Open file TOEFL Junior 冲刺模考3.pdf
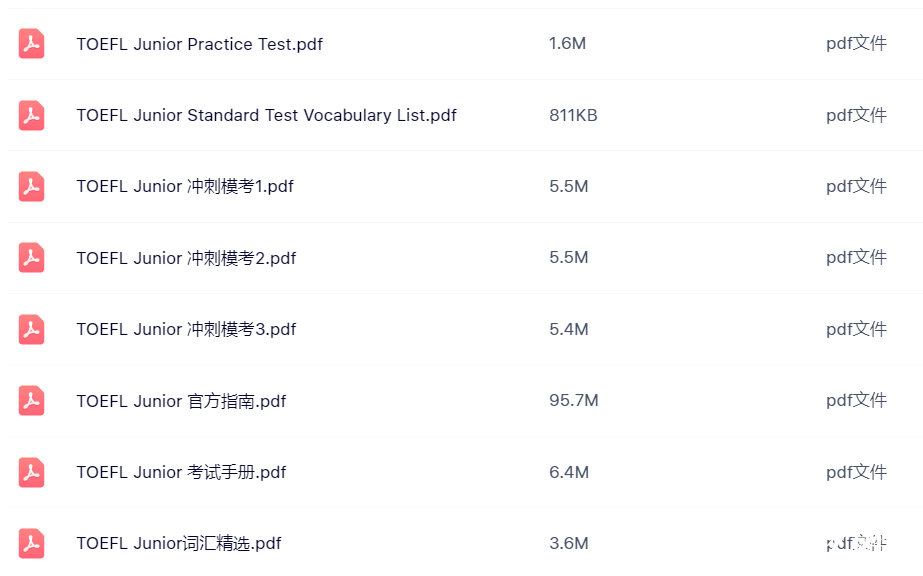Screen dimensions: 923x576 coord(186,329)
